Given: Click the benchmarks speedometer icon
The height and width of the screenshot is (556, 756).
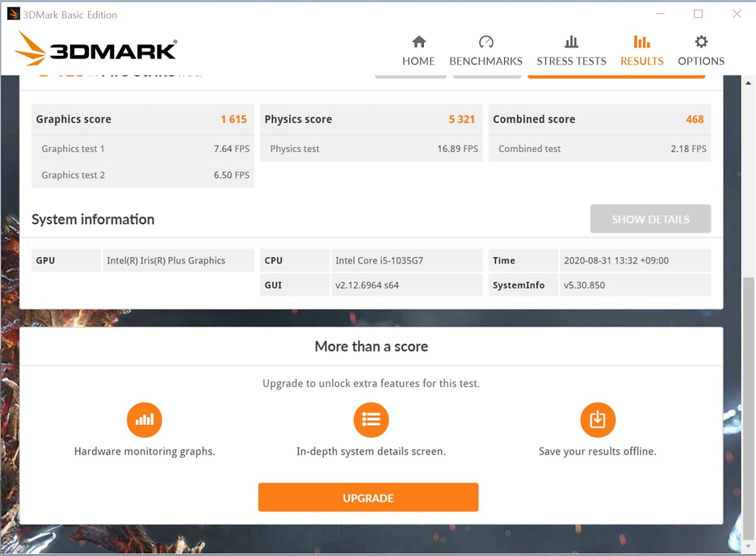Looking at the screenshot, I should pyautogui.click(x=486, y=42).
